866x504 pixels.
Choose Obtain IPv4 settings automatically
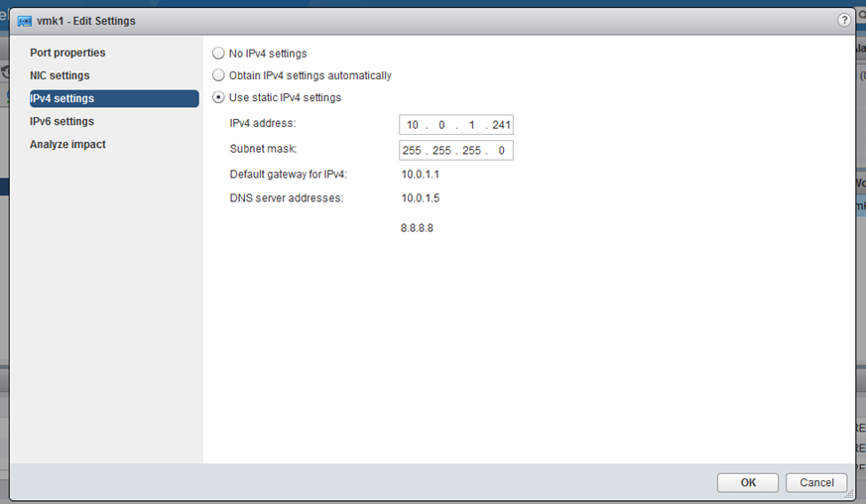tap(218, 75)
